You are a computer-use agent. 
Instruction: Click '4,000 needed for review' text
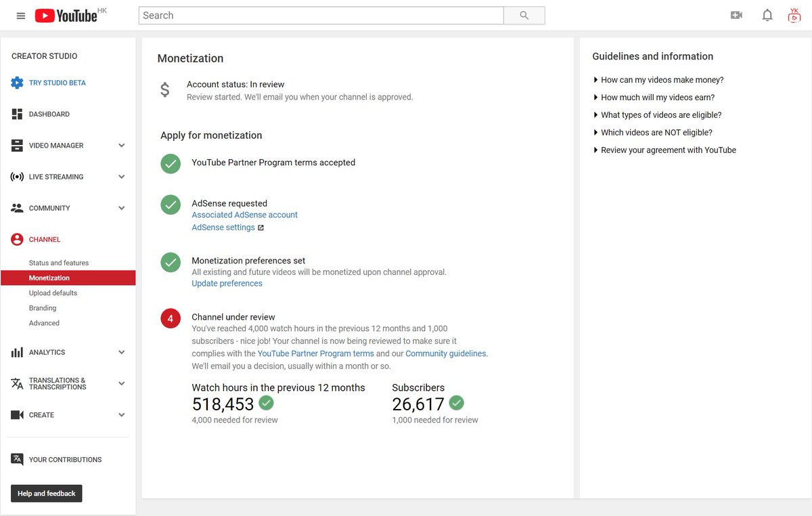coord(235,420)
